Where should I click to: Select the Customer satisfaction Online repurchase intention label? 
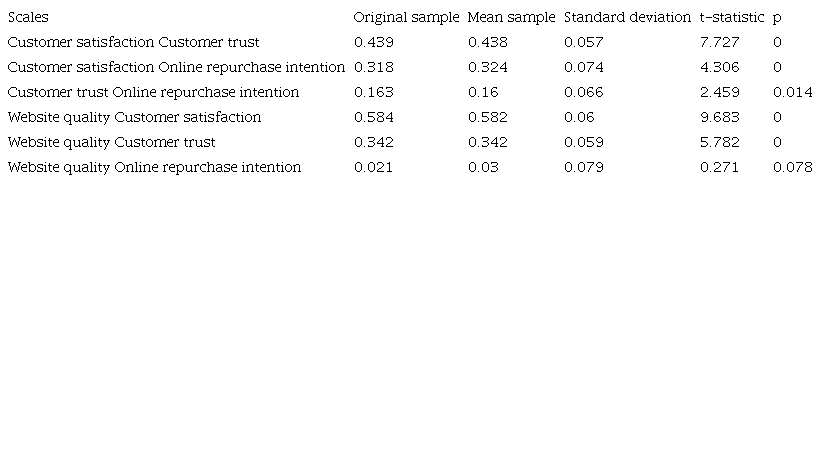point(176,68)
